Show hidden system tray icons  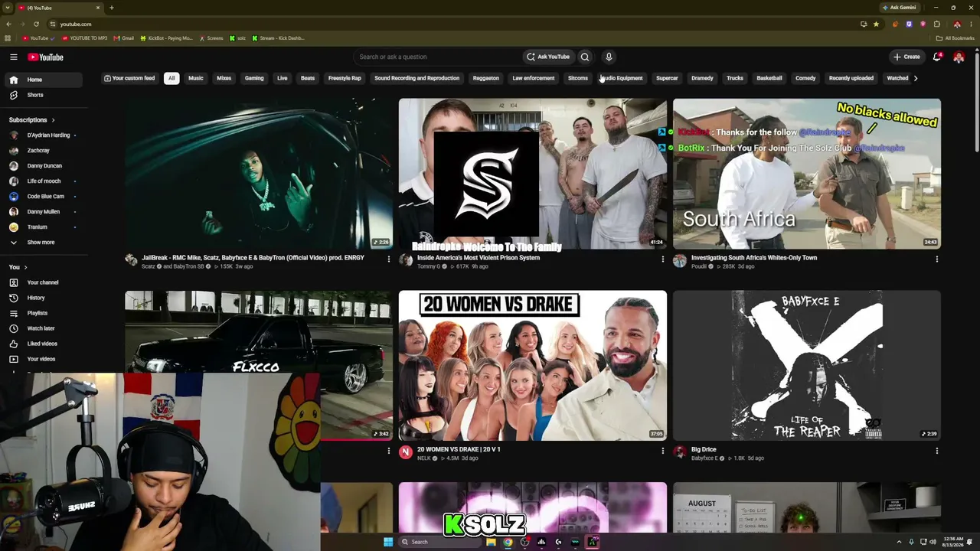click(899, 542)
